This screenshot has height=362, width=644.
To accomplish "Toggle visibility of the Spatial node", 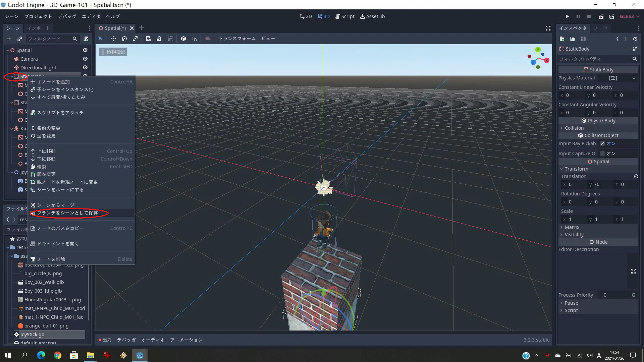I will tap(85, 50).
